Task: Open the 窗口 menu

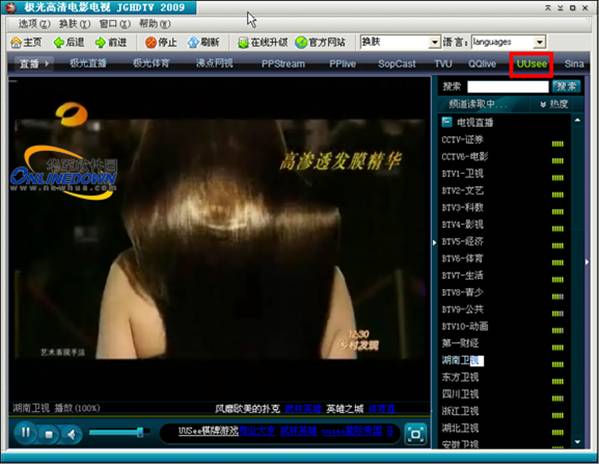Action: [115, 24]
